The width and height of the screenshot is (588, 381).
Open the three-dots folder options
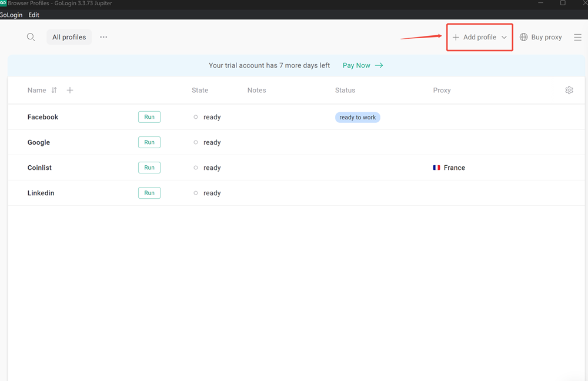103,37
